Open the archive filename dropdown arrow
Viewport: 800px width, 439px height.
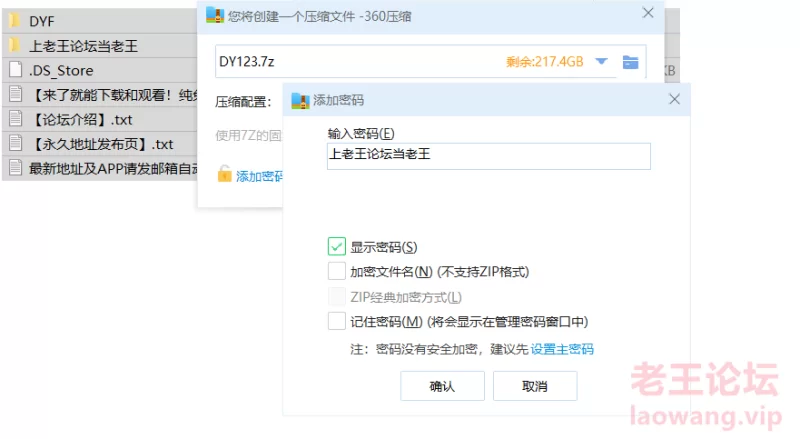point(601,62)
